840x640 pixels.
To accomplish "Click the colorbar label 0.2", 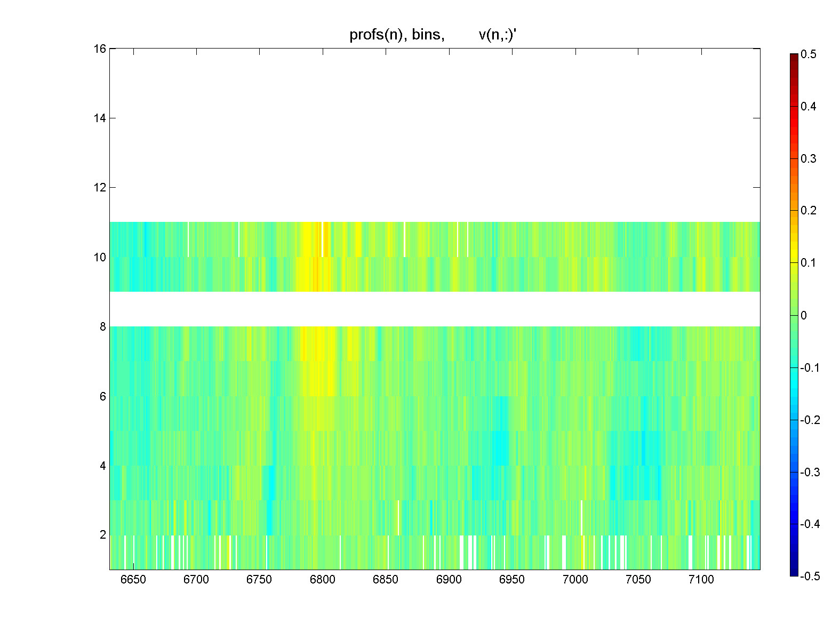I will coord(809,211).
